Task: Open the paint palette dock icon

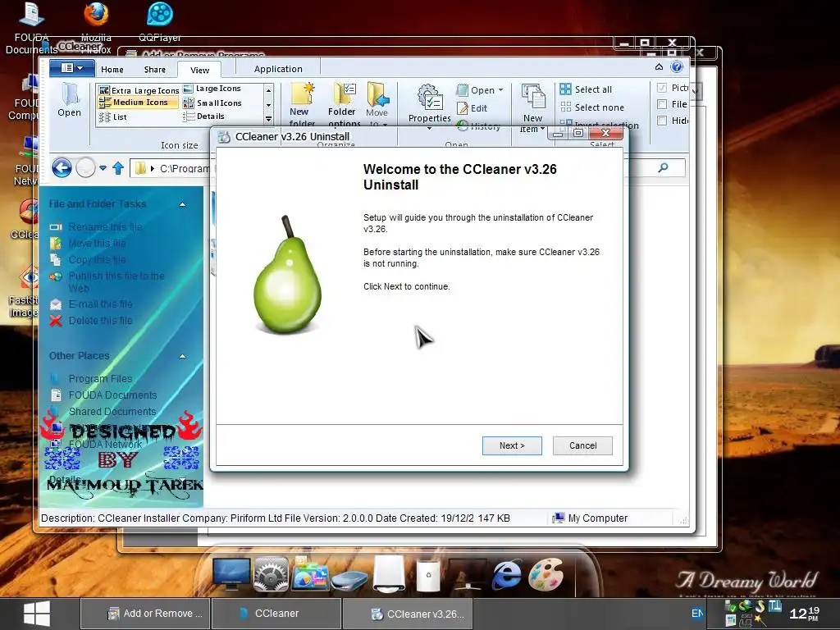Action: click(546, 574)
